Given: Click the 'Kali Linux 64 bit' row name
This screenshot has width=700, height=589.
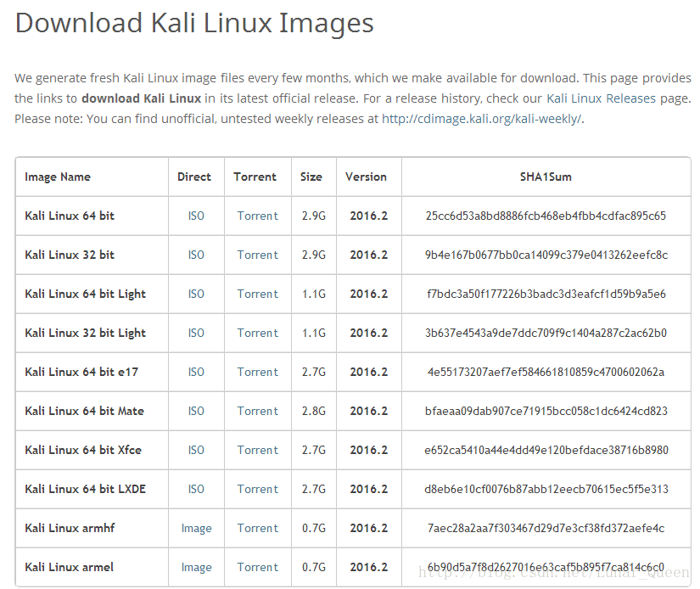Looking at the screenshot, I should coord(70,216).
